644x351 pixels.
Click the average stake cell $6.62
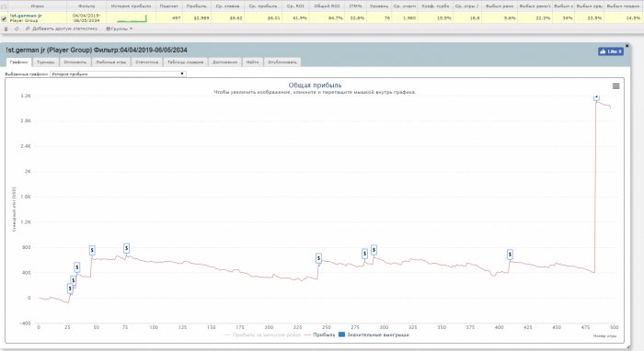pyautogui.click(x=227, y=18)
